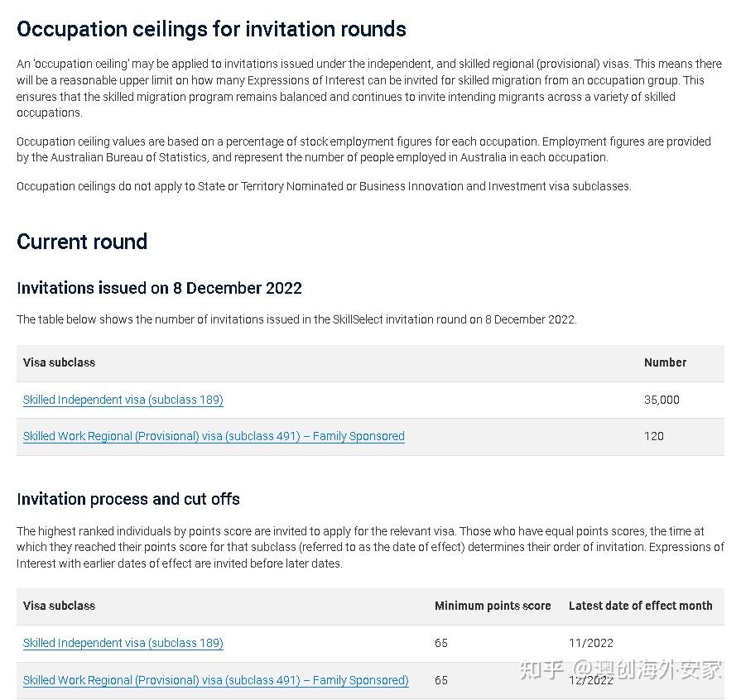
Task: Click the paragraph starting 'Occupation ceilings do not apply'
Action: click(324, 186)
